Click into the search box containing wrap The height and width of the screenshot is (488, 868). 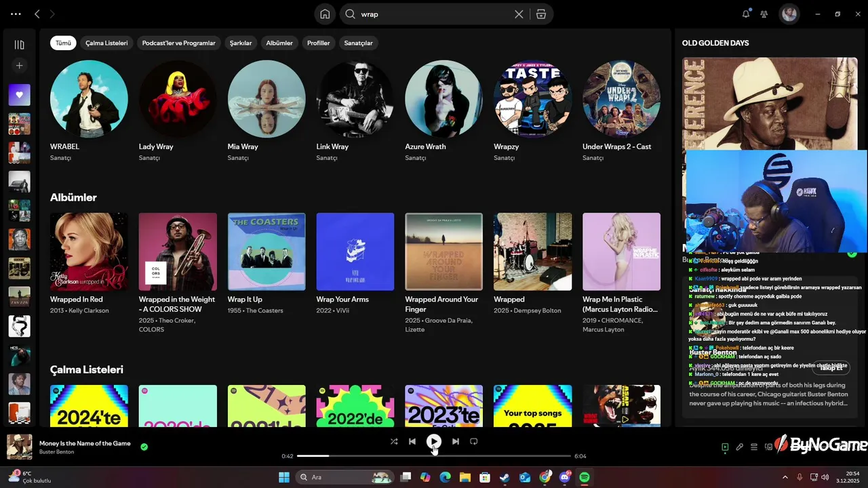tap(434, 14)
